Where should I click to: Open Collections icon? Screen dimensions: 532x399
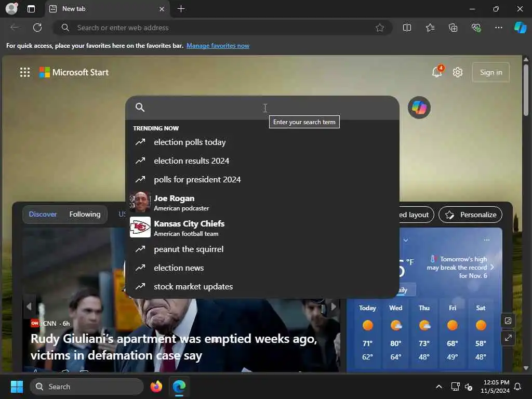(453, 28)
